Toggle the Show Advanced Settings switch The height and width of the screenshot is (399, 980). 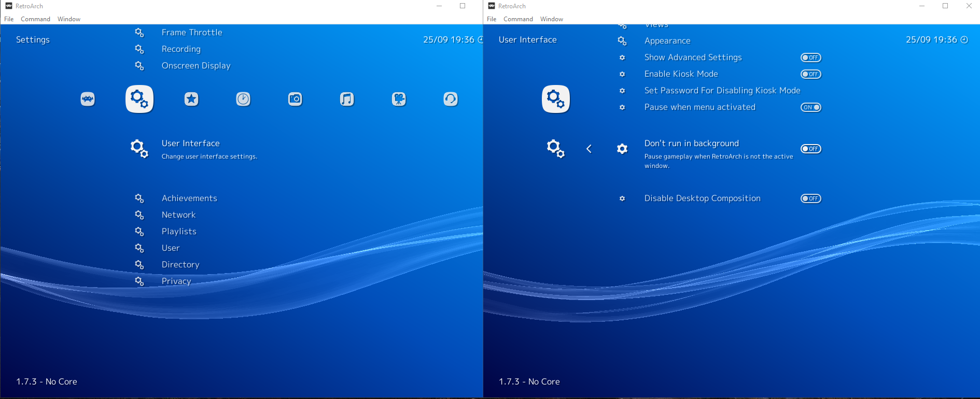point(810,58)
